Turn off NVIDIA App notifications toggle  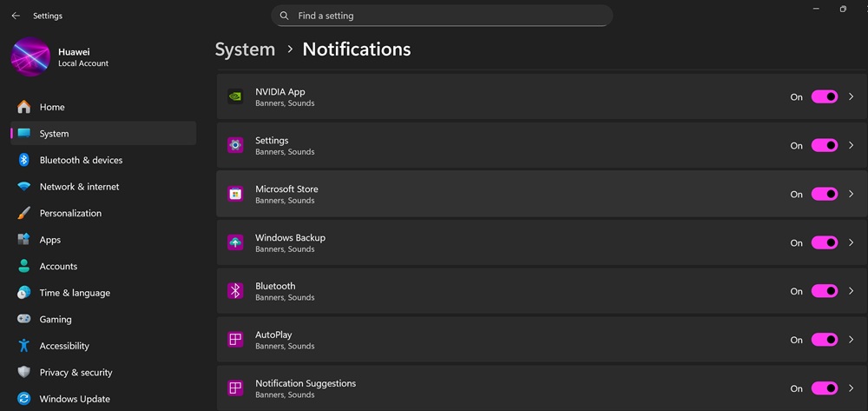[825, 97]
